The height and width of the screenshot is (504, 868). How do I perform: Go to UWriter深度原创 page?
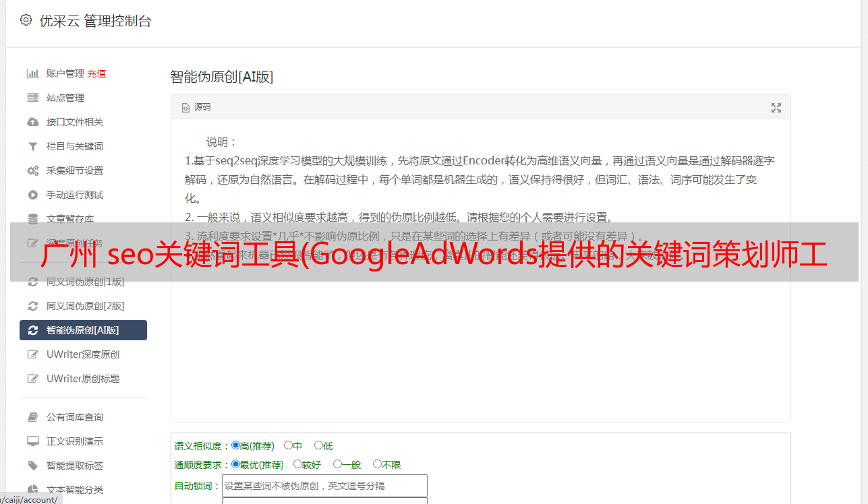tap(83, 354)
